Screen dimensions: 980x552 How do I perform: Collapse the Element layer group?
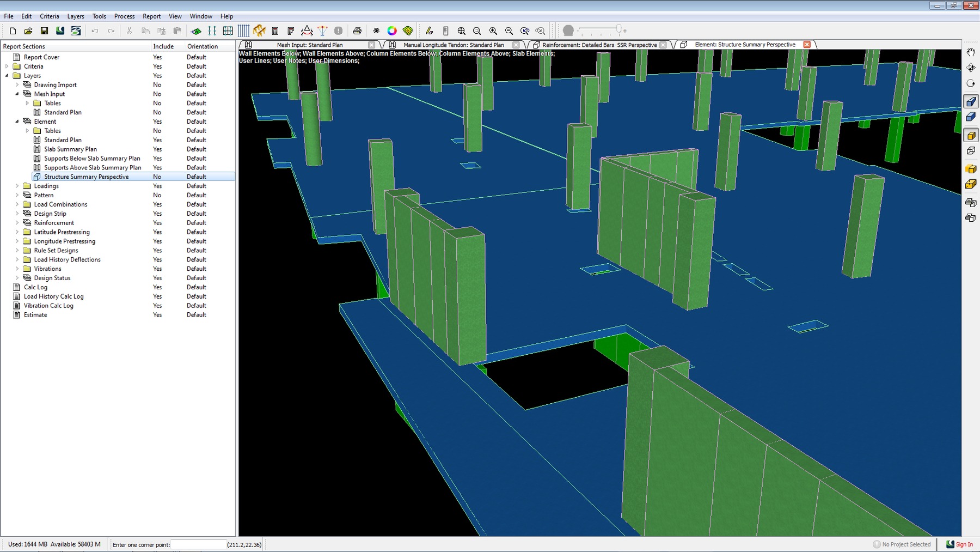pos(17,122)
